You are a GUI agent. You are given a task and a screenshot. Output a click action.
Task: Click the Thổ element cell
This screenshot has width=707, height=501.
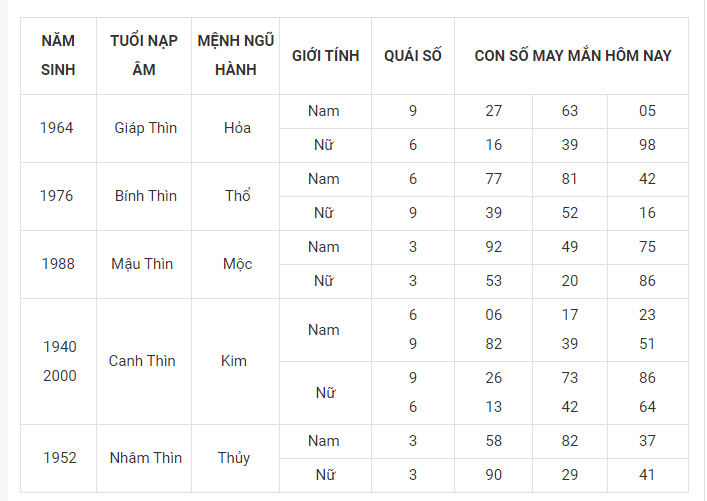pos(237,196)
